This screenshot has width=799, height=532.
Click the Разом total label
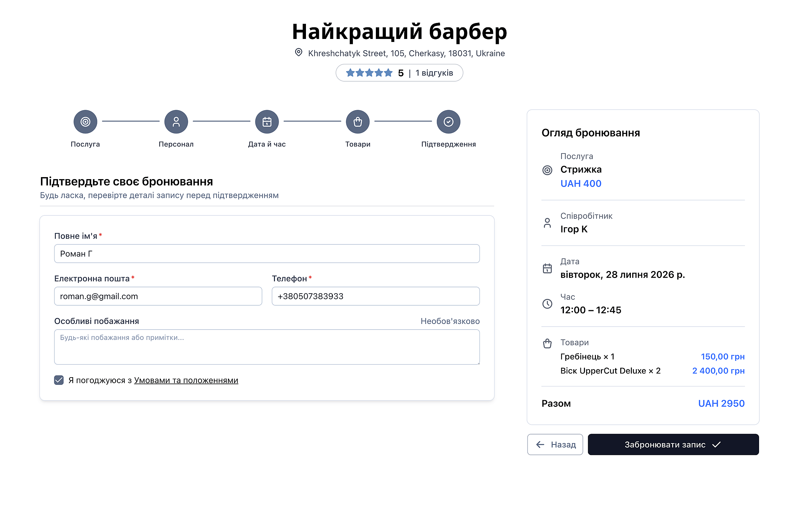(556, 403)
